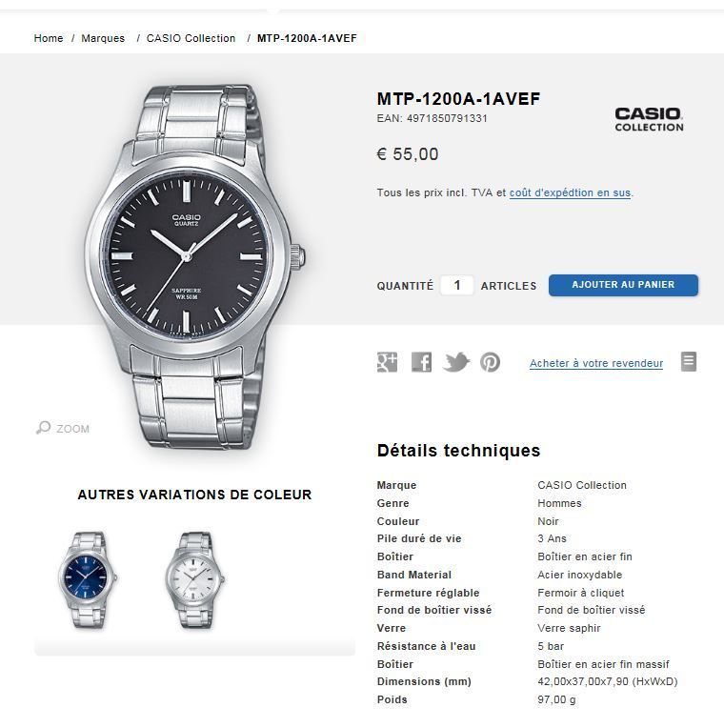Click the magnifier ZOOM icon

(x=43, y=427)
